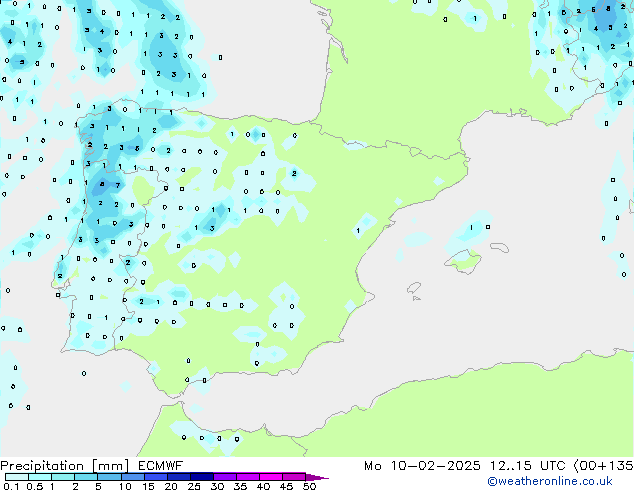This screenshot has height=490, width=634.
Task: Click the "Precipitation" title word
Action: click(42, 466)
